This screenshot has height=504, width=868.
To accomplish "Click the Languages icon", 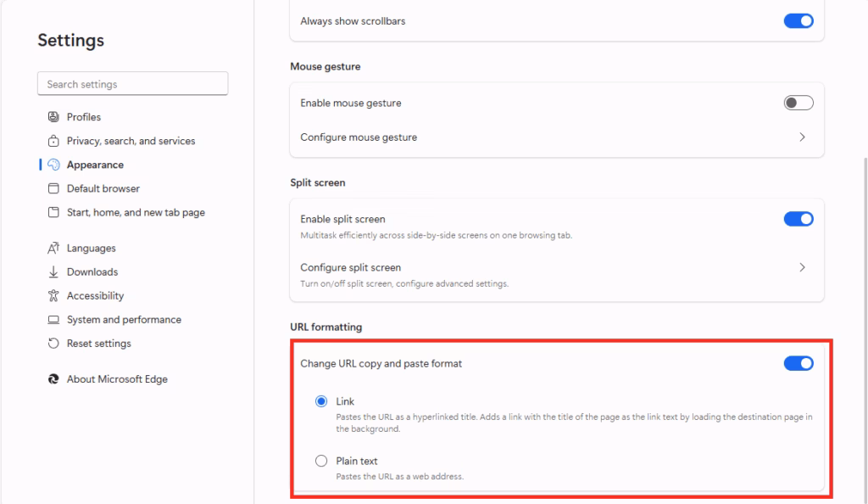I will point(53,248).
